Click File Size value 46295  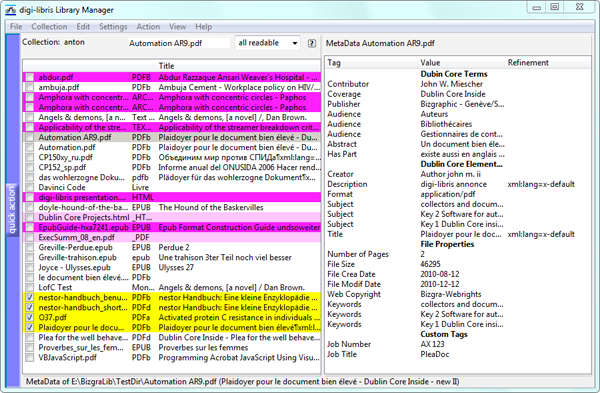coord(430,264)
